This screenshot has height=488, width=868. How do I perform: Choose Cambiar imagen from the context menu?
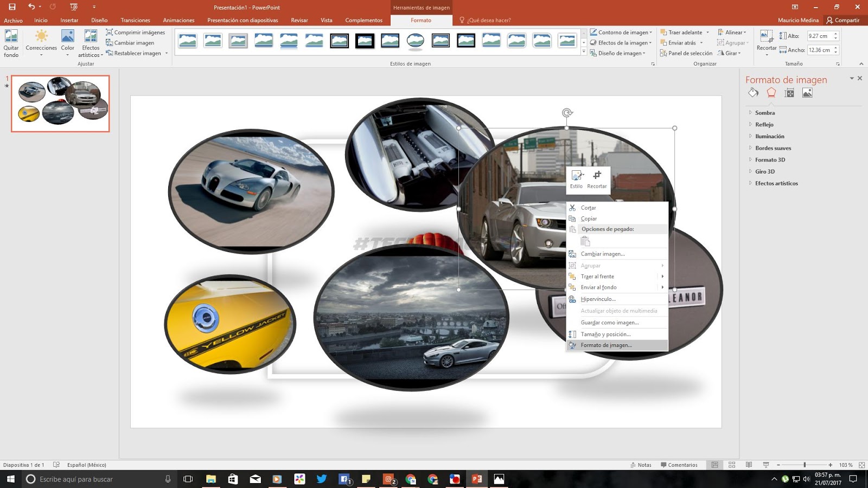coord(602,253)
